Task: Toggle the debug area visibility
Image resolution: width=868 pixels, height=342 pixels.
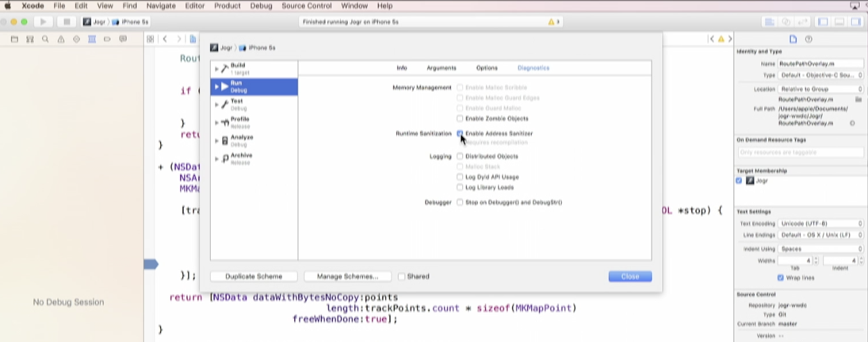Action: (x=839, y=22)
